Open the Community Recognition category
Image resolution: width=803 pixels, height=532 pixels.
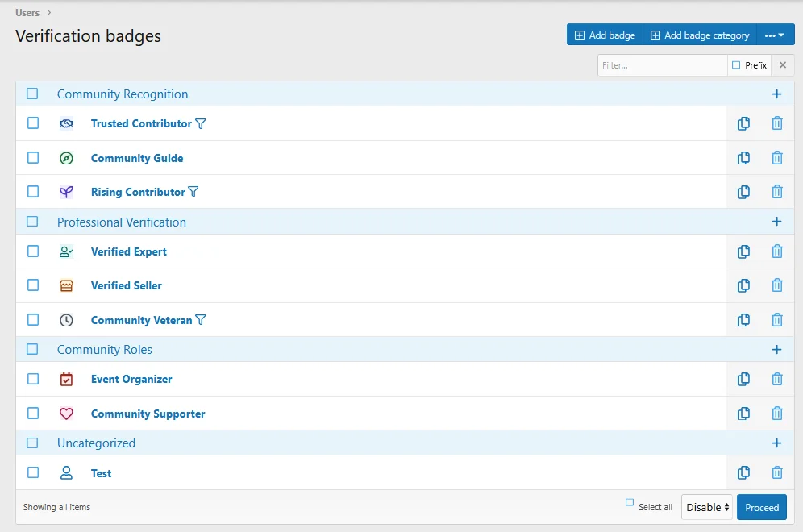pyautogui.click(x=123, y=94)
